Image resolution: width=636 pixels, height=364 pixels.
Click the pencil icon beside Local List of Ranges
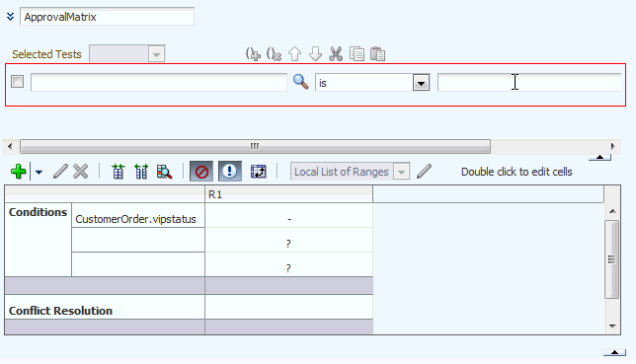(x=424, y=172)
